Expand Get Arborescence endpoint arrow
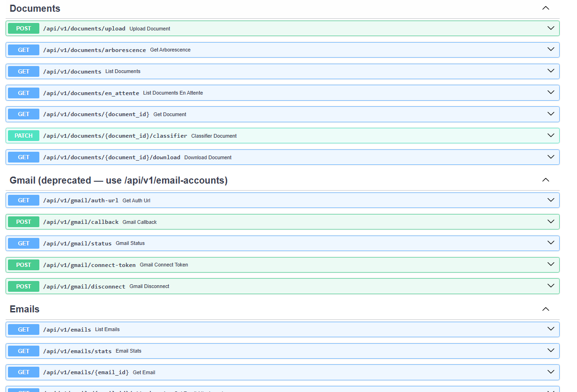This screenshot has height=392, width=577. point(551,50)
